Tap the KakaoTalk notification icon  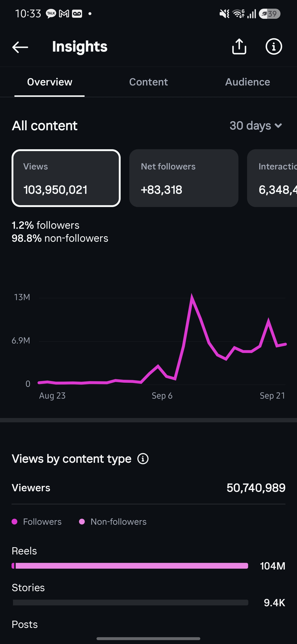tap(51, 13)
